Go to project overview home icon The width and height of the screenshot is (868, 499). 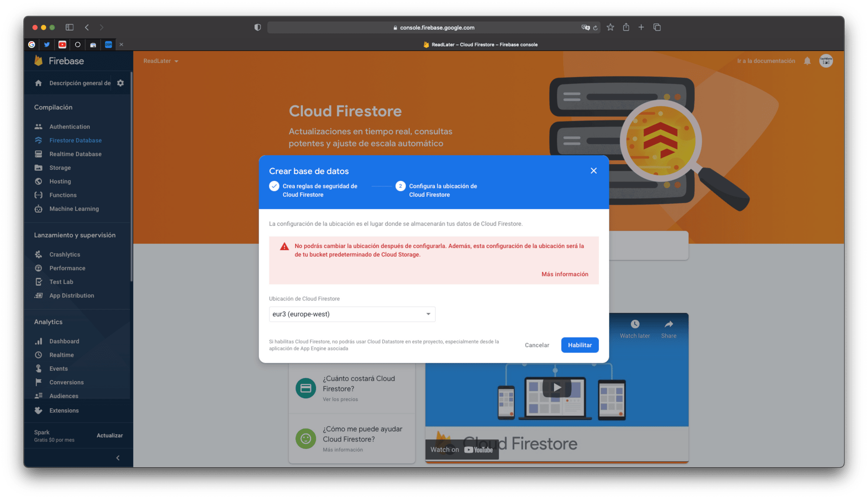point(39,83)
